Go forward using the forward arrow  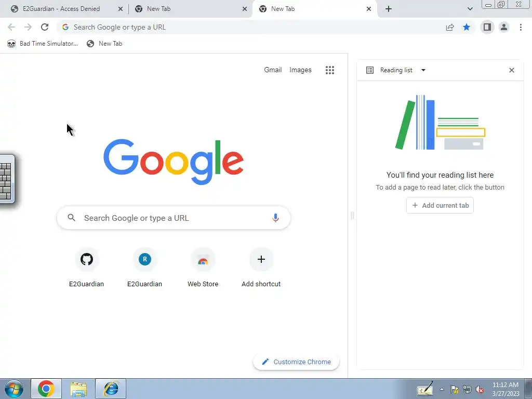28,27
